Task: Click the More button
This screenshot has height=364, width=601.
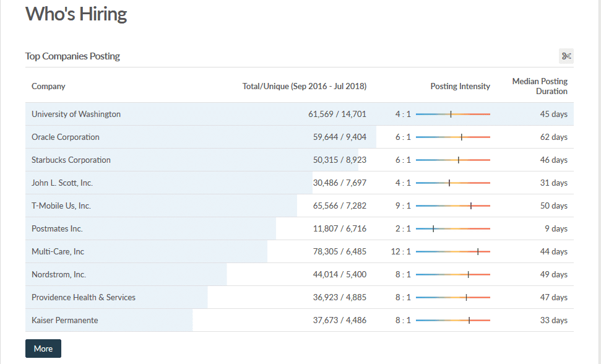Action: click(43, 348)
